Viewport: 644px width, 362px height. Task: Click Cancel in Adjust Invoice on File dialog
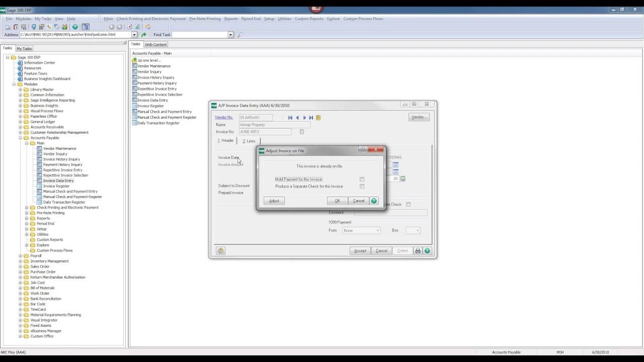point(359,201)
